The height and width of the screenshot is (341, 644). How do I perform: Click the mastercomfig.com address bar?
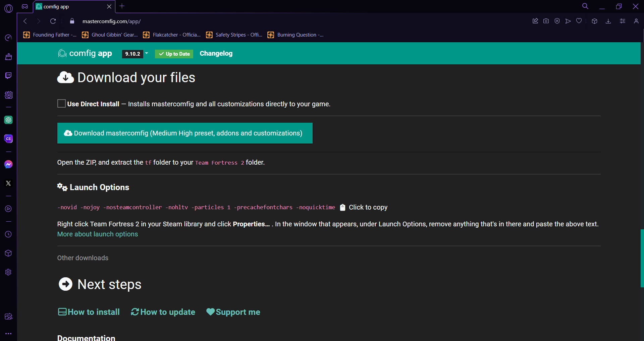click(112, 21)
